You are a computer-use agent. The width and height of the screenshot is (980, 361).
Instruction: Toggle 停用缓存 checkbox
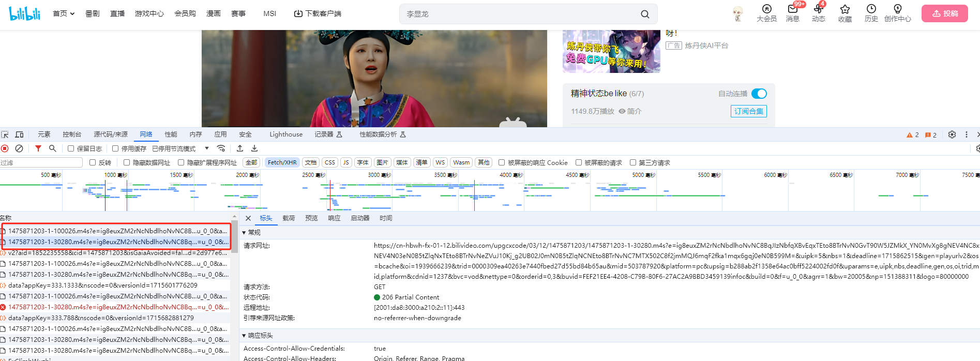115,148
